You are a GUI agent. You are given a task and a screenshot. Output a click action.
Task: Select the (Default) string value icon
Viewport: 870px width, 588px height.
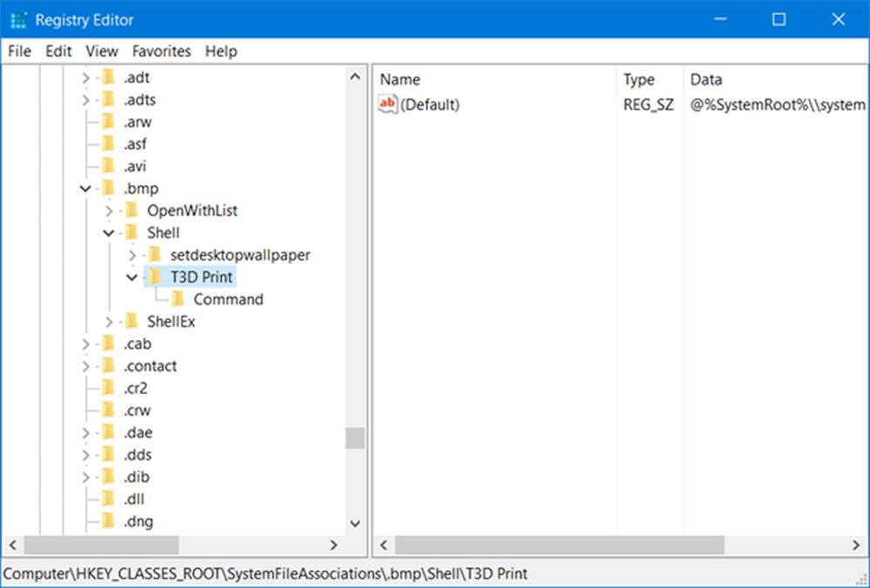point(388,104)
